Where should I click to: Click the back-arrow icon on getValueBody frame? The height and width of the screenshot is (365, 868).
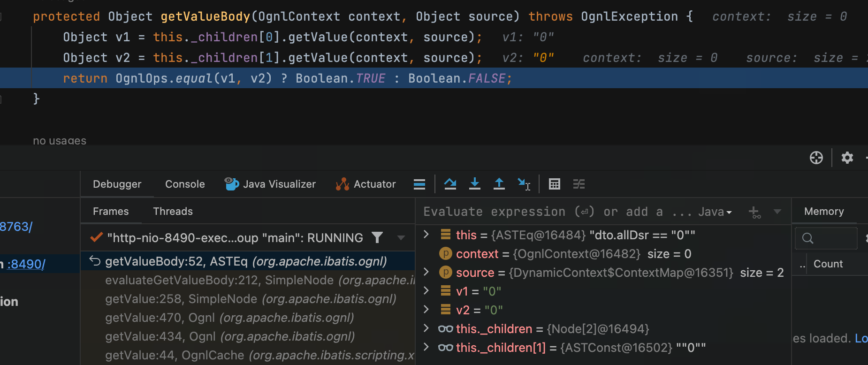point(95,261)
